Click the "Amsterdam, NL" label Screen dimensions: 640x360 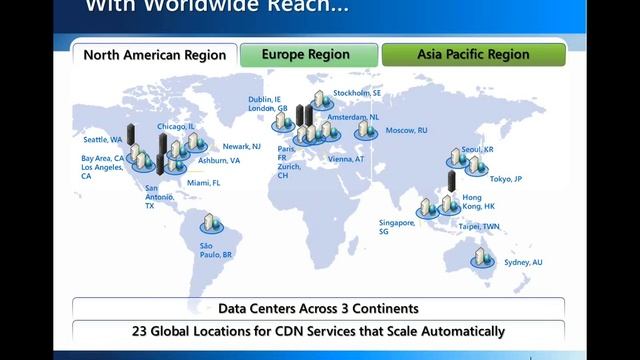pos(353,117)
